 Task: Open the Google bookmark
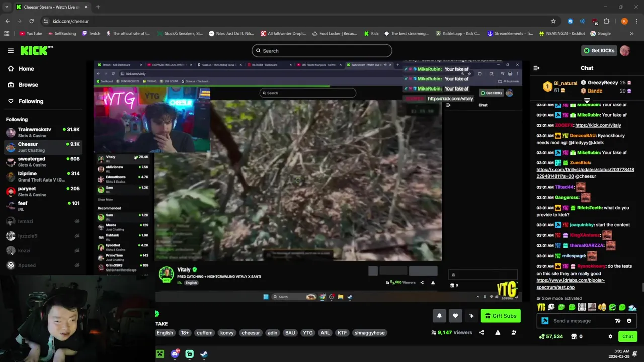coord(600,34)
